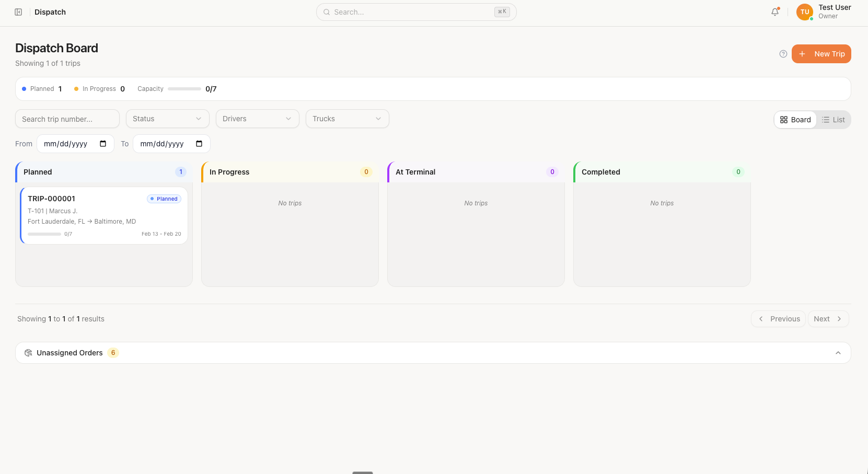Click the T-101 | Marcus J. text
The image size is (868, 474).
(x=52, y=211)
